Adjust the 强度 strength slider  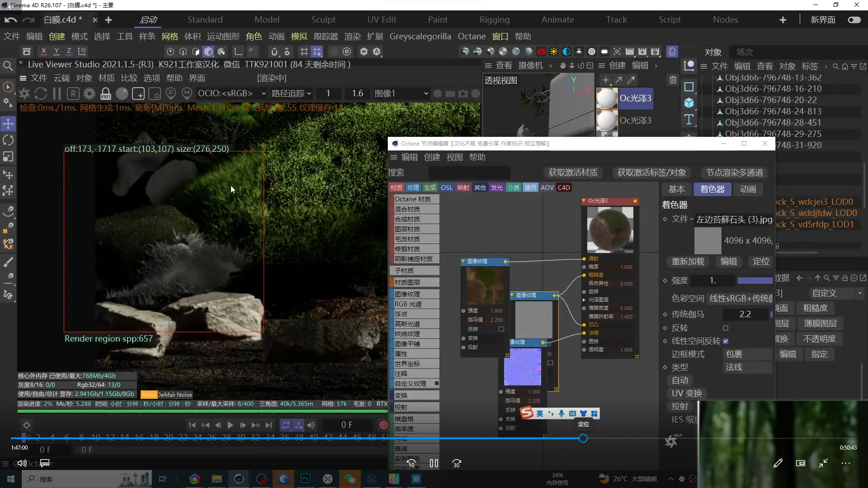(755, 281)
